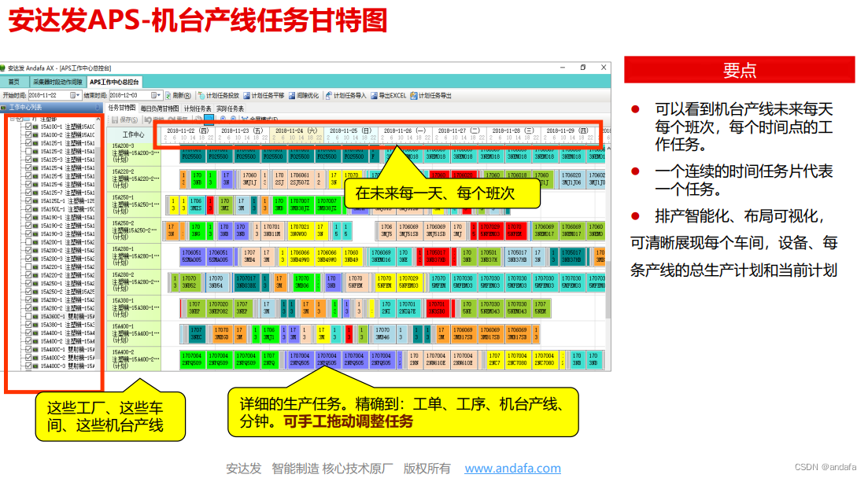The height and width of the screenshot is (478, 868).
Task: Open the 开始时间 date dropdown
Action: coord(78,96)
